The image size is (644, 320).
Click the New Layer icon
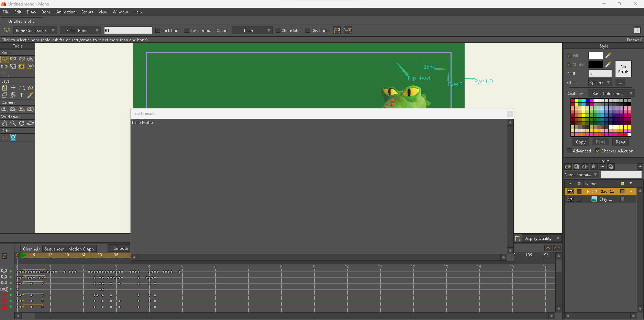click(568, 167)
